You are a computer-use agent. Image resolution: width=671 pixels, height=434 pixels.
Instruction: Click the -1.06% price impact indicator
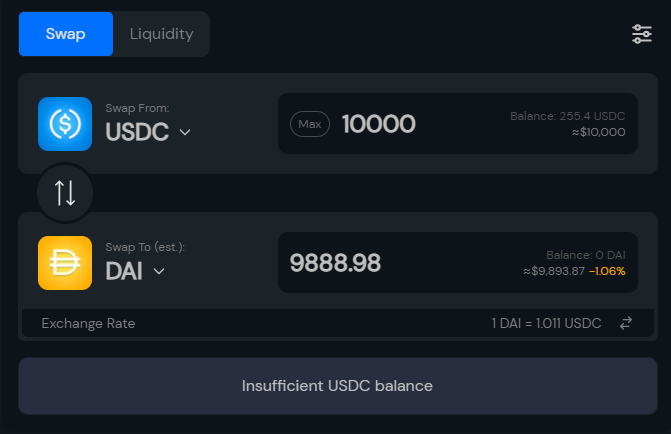pyautogui.click(x=607, y=271)
